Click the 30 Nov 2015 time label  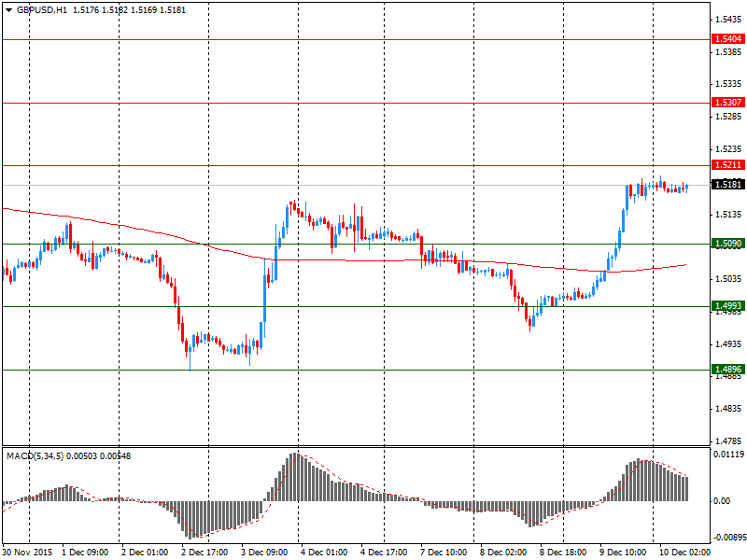pyautogui.click(x=27, y=553)
